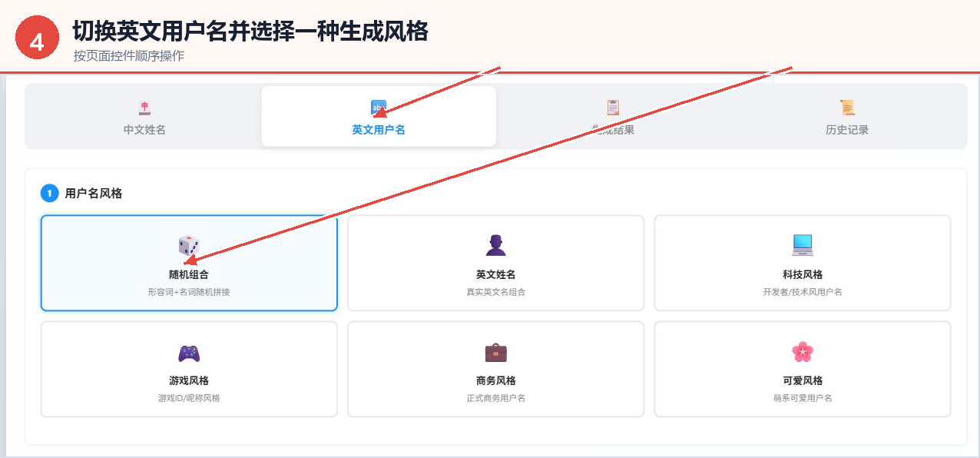This screenshot has width=980, height=458.
Task: Click the clipboard icon on the results tab
Action: coord(613,108)
